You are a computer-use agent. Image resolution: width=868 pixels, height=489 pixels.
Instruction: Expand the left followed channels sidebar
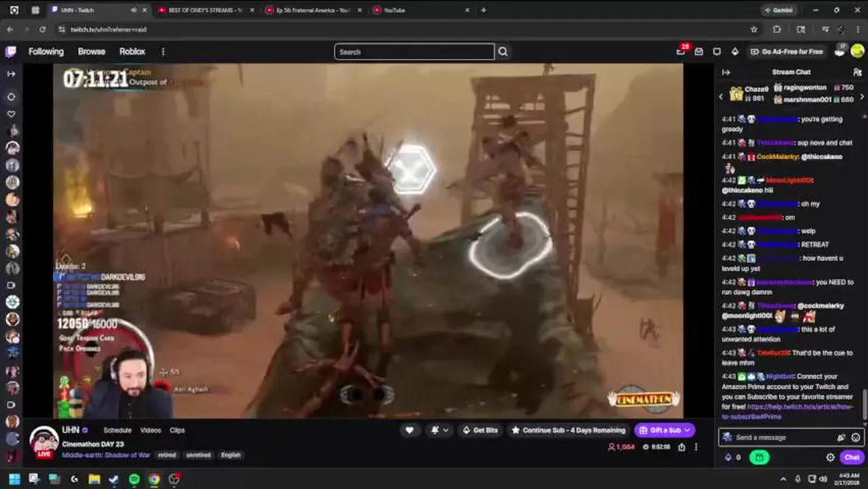pos(11,73)
